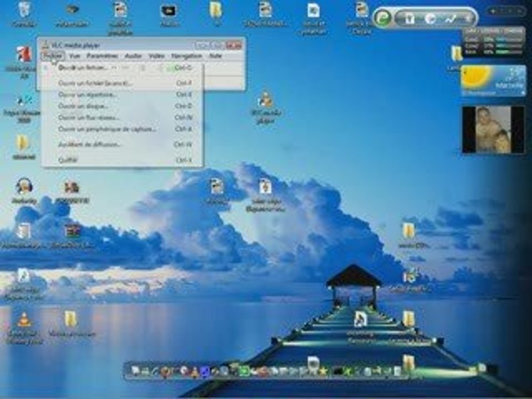The width and height of the screenshot is (532, 399).
Task: Click the yellow star icon in the dock
Action: [323, 371]
